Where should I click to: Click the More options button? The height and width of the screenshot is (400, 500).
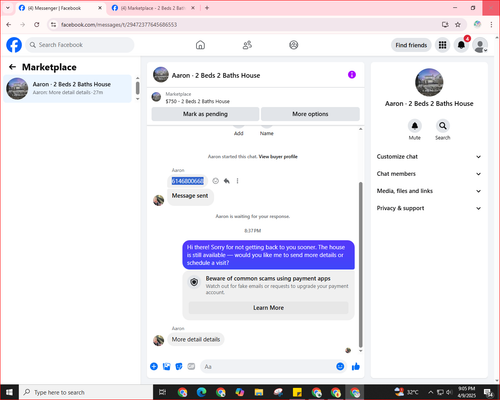[310, 114]
